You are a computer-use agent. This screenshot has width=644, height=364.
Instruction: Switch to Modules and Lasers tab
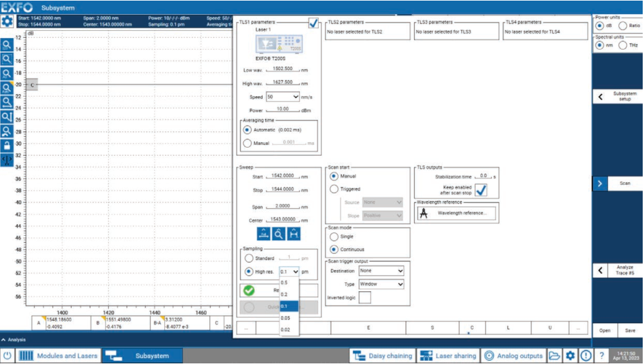59,356
